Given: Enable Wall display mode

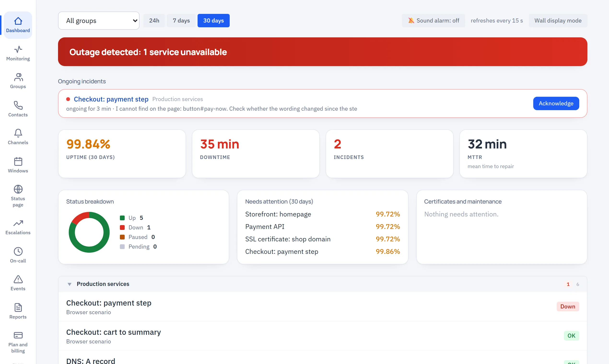Looking at the screenshot, I should point(558,21).
